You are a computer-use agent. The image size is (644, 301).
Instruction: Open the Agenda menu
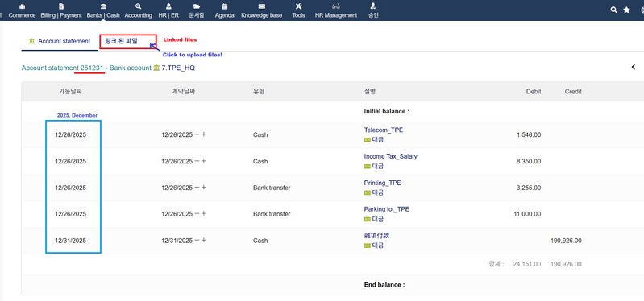(225, 10)
